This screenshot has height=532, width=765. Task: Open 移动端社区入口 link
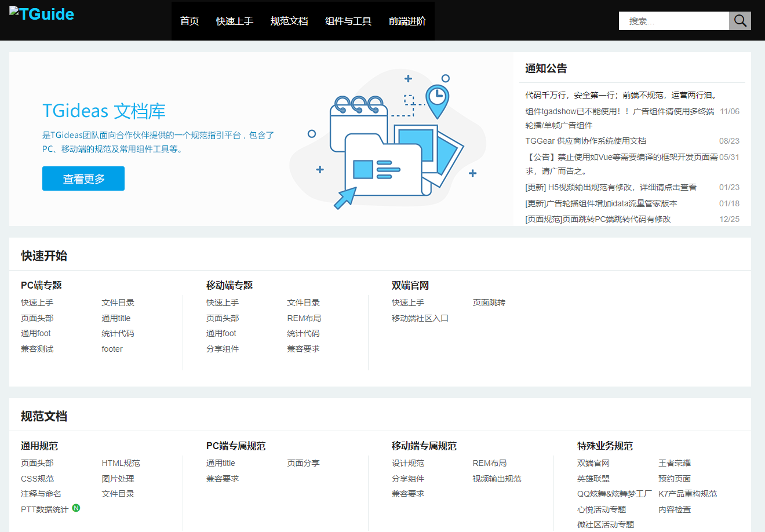(x=420, y=318)
